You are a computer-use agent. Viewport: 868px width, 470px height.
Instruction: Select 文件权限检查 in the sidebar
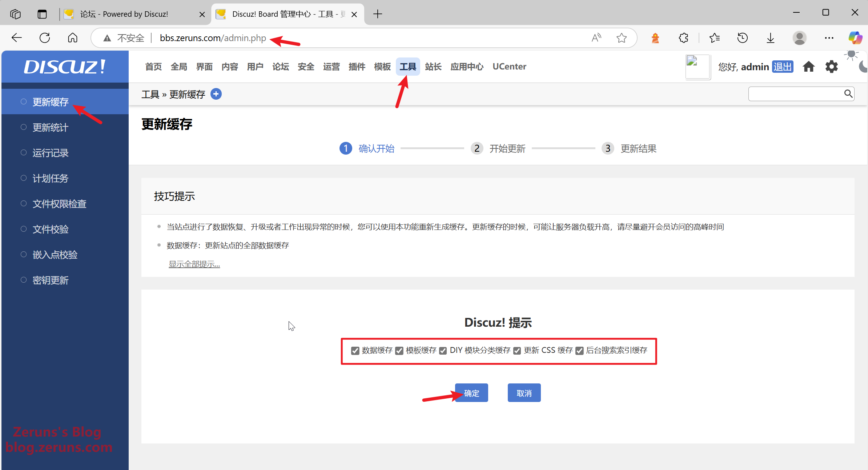point(65,204)
